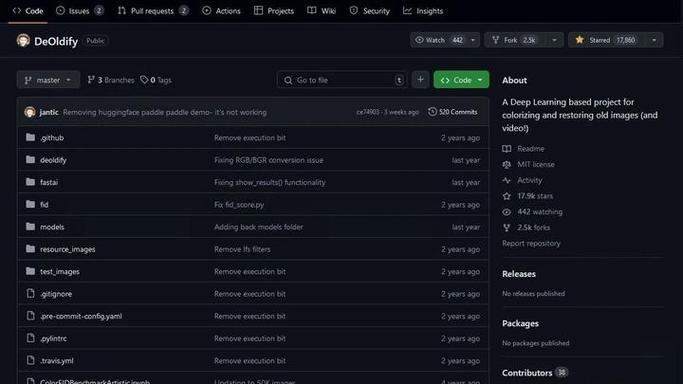Click the commit hash ce74903
Screen dimensions: 683x384
368,112
